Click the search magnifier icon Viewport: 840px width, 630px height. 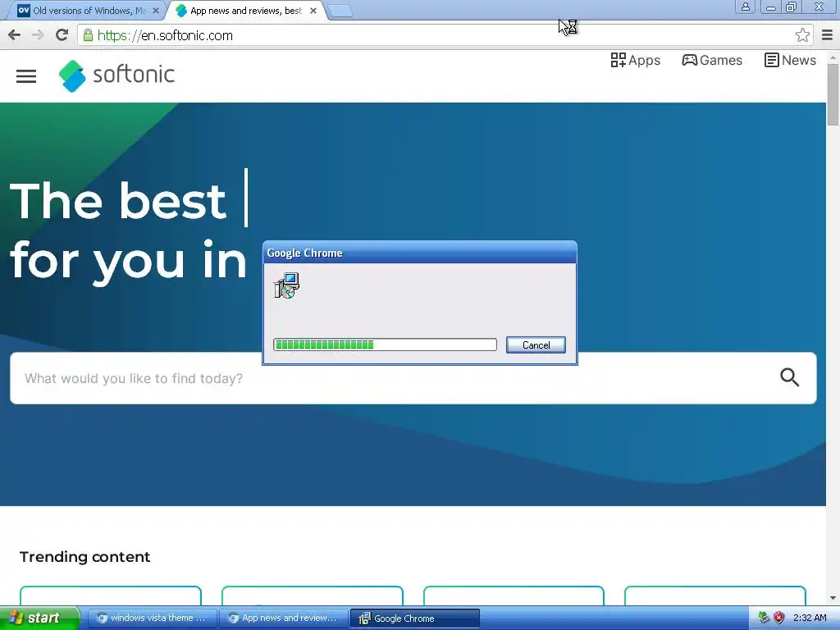(x=789, y=377)
